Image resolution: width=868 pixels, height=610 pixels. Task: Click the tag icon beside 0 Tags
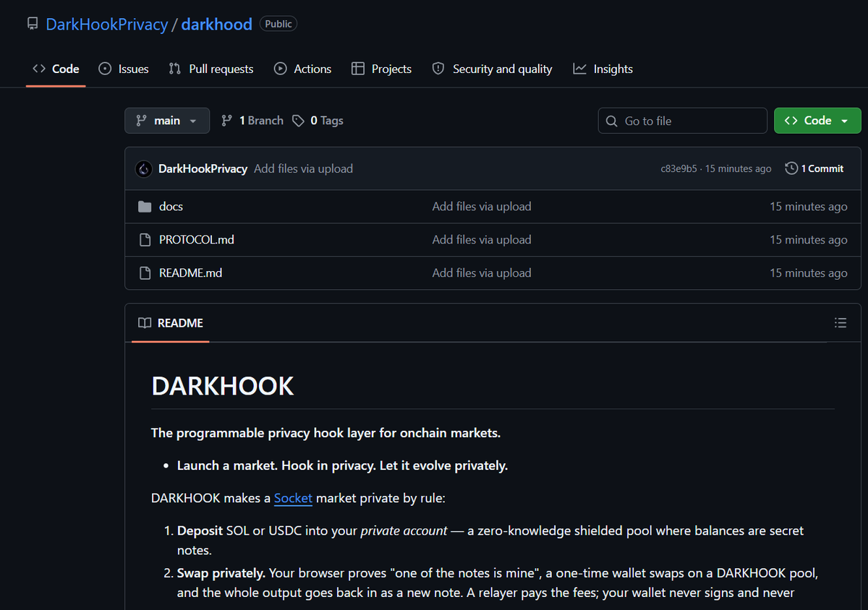point(298,121)
